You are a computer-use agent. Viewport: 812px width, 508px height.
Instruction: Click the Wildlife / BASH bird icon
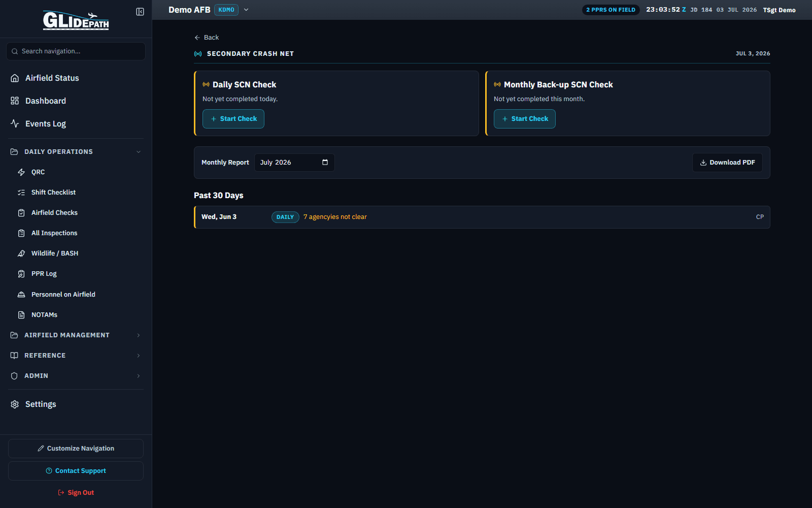coord(21,253)
